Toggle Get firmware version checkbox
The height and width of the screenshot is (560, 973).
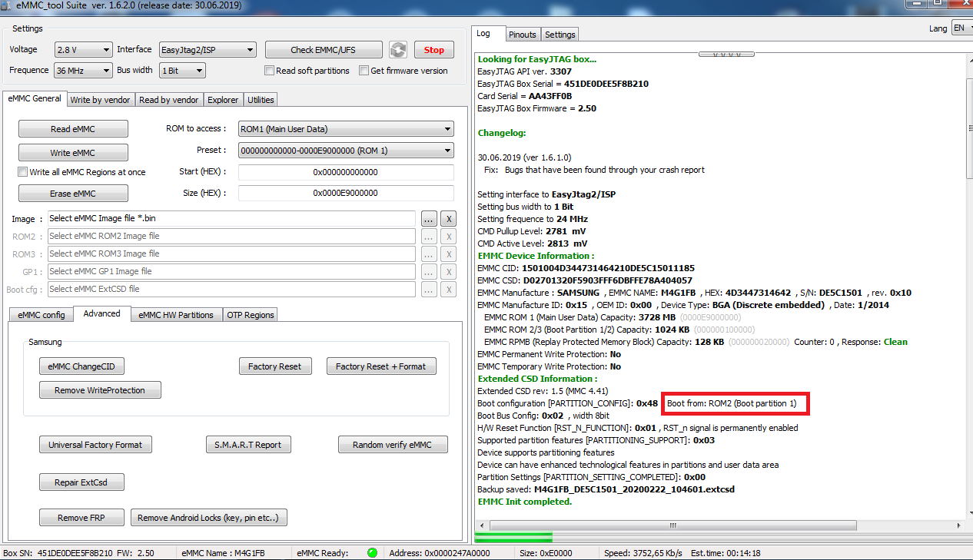coord(364,71)
